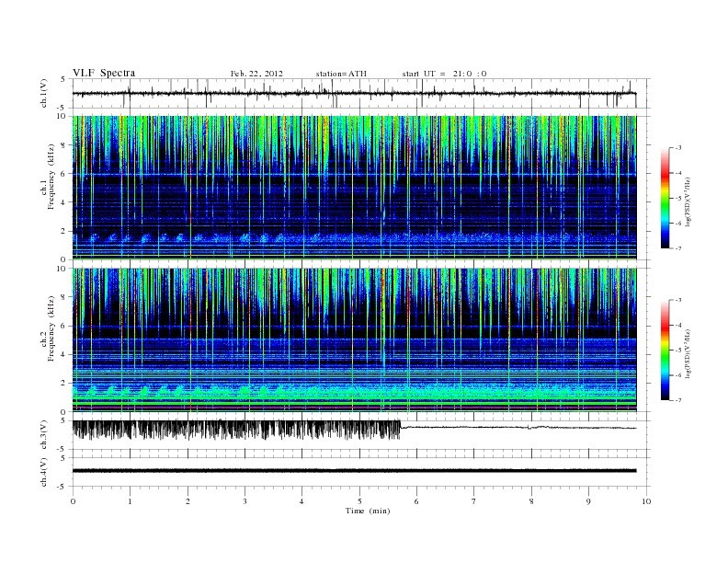The width and height of the screenshot is (728, 563).
Task: Click time axis tick label "3"
Action: point(245,501)
